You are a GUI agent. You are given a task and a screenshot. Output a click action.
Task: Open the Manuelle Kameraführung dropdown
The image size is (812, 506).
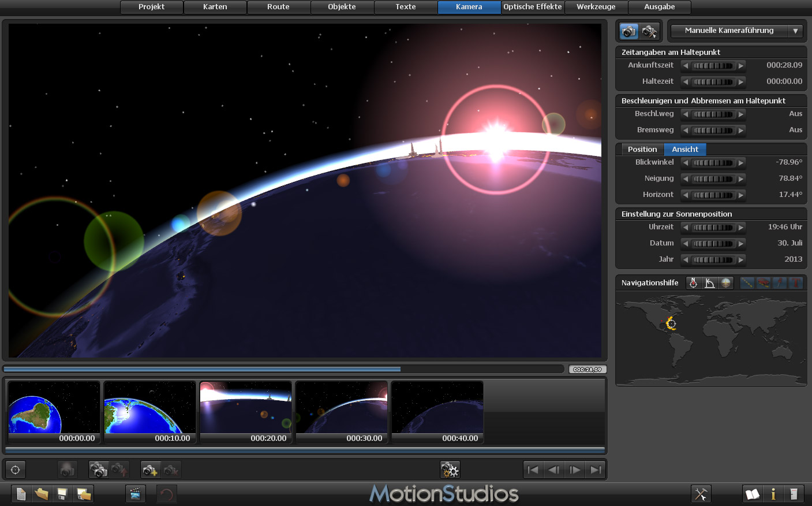[x=736, y=31]
